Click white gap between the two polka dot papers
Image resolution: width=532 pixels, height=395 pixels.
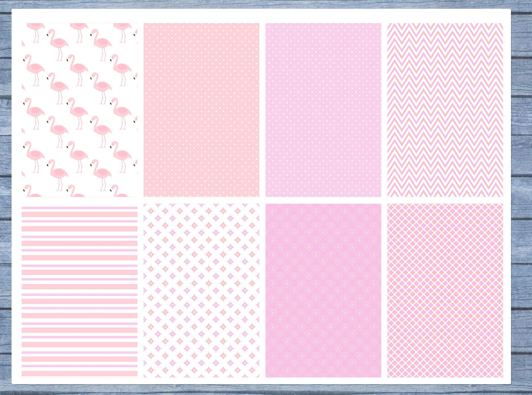262,110
